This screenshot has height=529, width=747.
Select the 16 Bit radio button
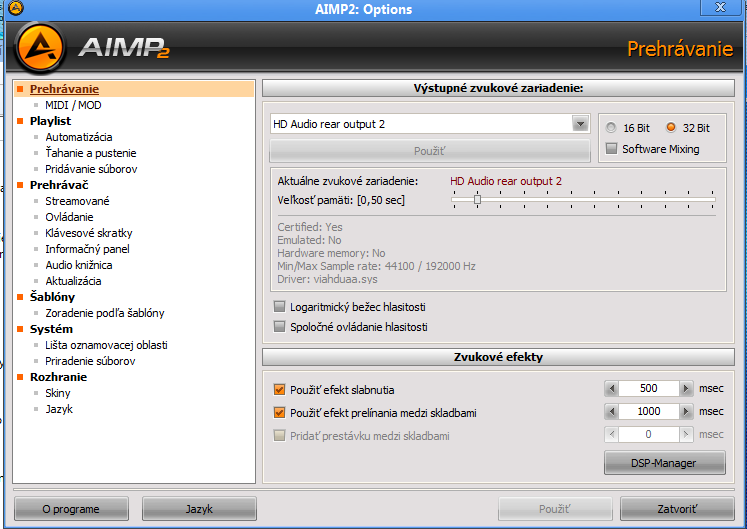point(611,128)
